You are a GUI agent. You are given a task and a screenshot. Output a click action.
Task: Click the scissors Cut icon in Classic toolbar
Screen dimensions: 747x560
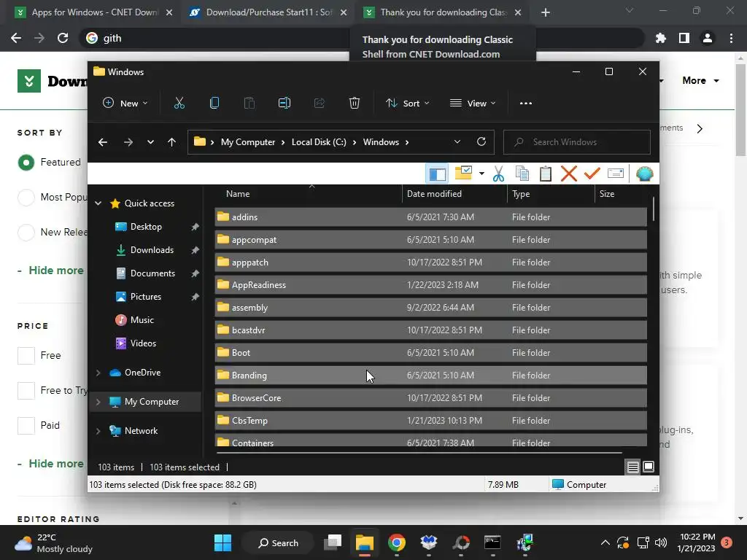498,174
